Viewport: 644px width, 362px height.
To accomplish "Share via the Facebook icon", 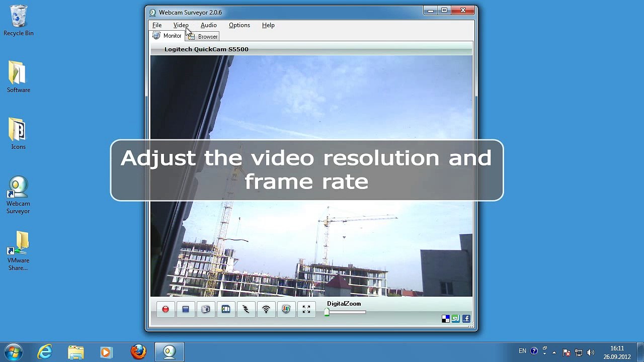I will point(466,319).
